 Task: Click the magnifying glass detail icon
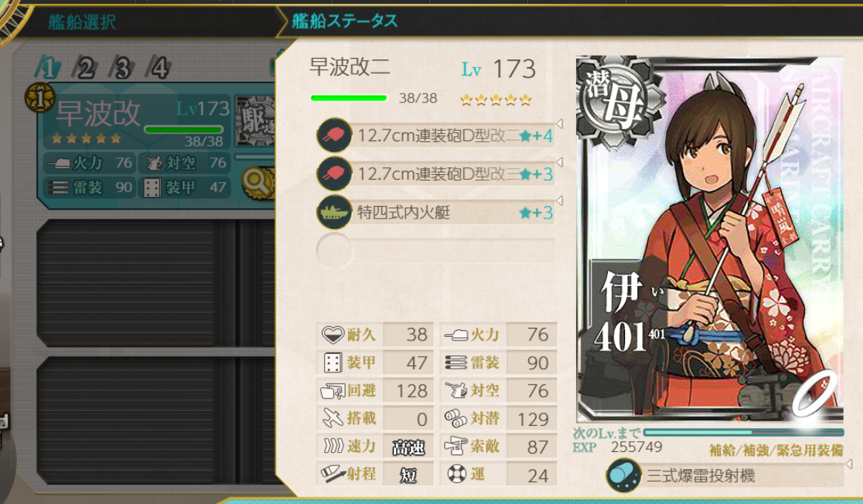tap(257, 182)
